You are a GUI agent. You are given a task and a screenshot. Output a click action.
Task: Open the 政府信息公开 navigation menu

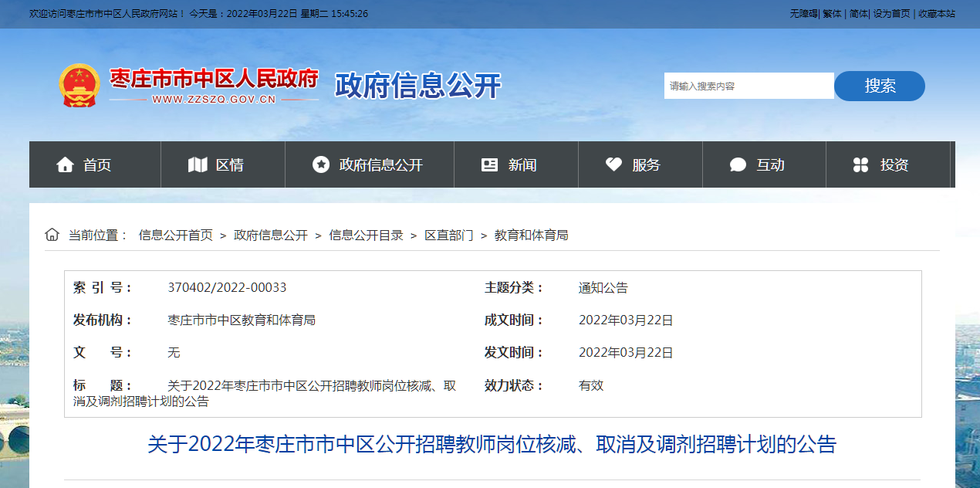coord(370,164)
